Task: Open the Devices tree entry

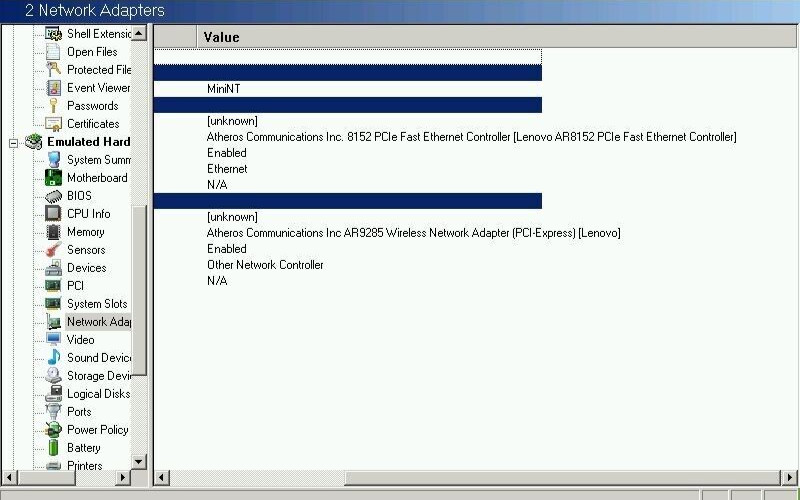Action: [86, 268]
